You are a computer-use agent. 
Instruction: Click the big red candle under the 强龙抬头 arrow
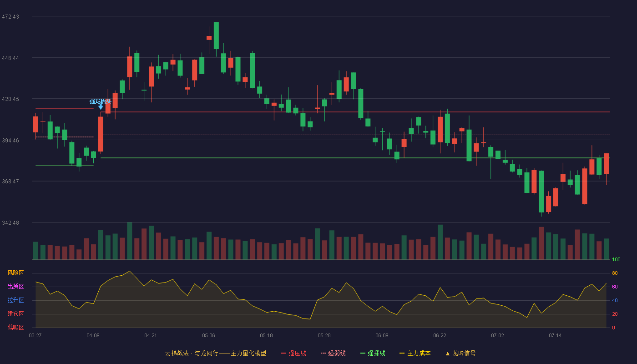tap(101, 134)
